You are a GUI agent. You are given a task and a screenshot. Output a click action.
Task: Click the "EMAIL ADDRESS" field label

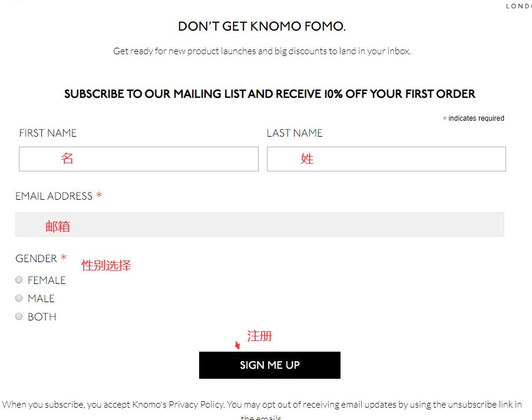pos(54,196)
